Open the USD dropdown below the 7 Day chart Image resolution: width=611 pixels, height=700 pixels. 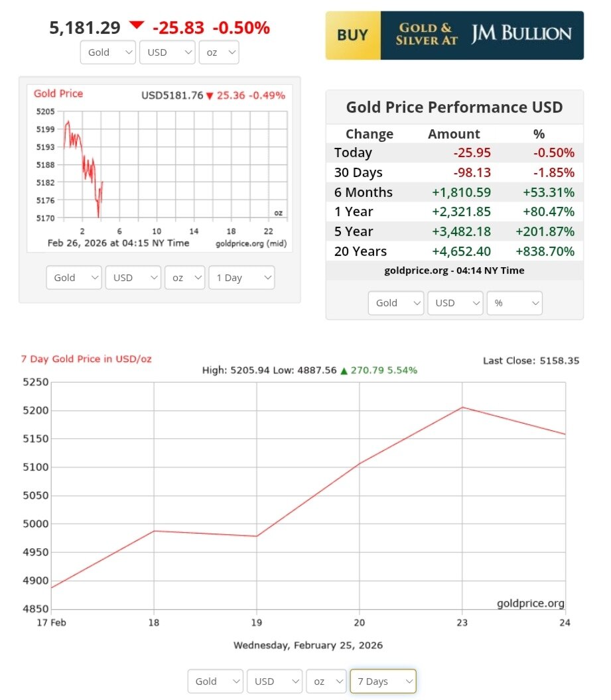click(274, 681)
